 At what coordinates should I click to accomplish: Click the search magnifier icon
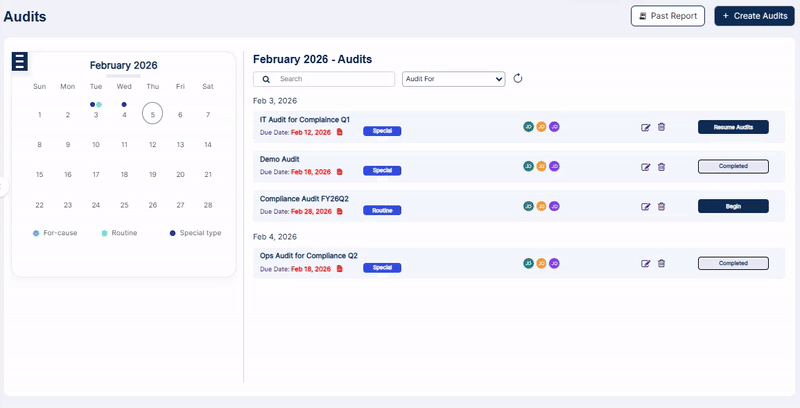tap(266, 79)
